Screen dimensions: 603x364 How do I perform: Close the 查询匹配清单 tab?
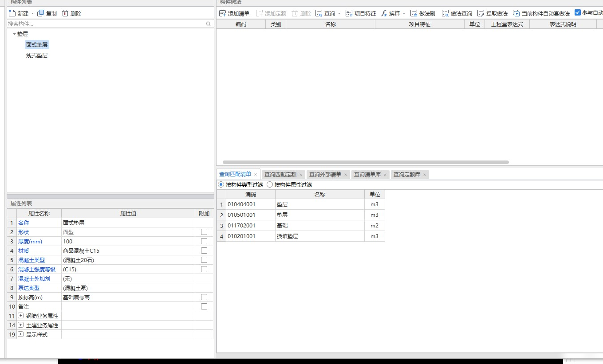click(256, 175)
